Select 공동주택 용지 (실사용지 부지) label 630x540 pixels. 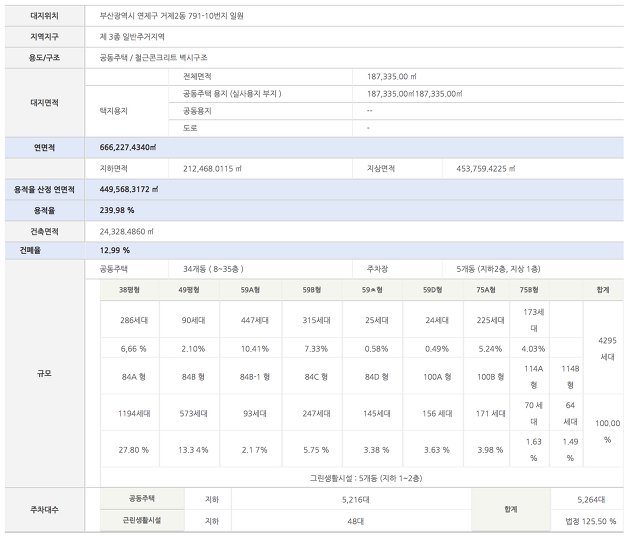pyautogui.click(x=232, y=94)
